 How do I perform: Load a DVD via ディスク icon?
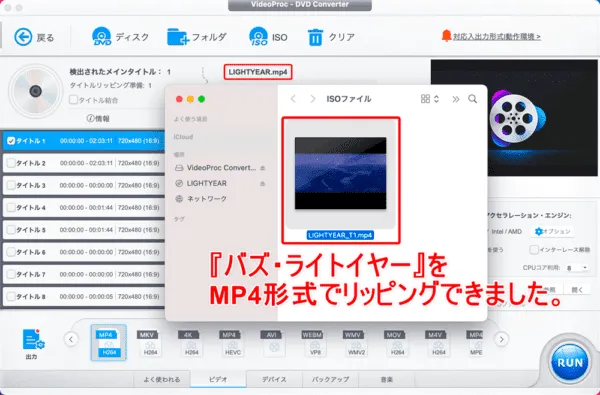[x=120, y=37]
